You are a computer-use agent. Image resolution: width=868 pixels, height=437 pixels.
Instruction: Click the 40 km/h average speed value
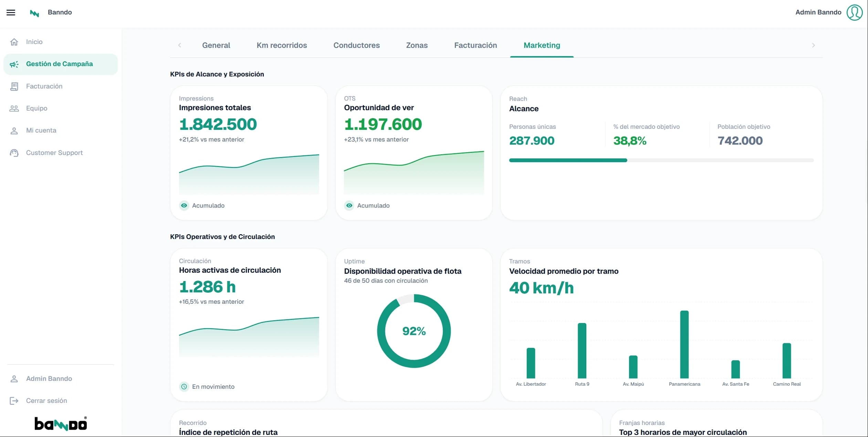click(x=541, y=288)
